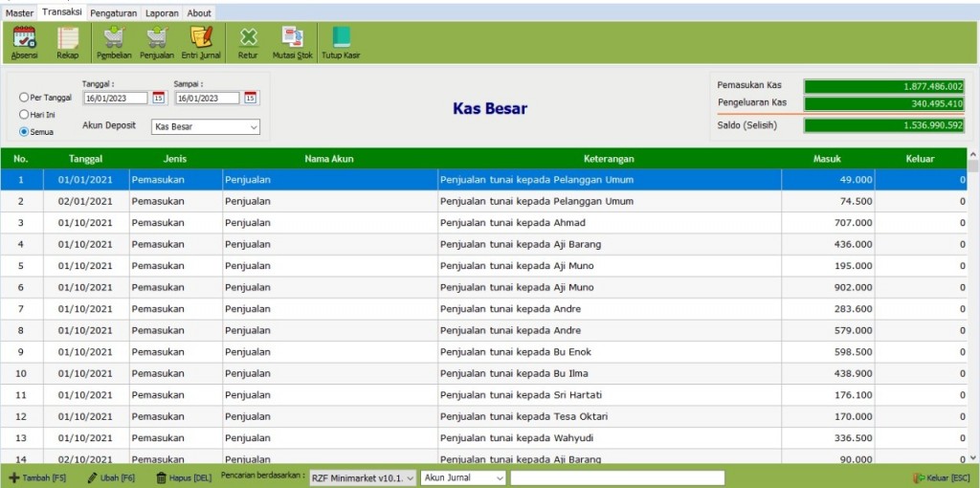Open Tutup Kasir book icon
This screenshot has width=980, height=488.
tap(341, 42)
